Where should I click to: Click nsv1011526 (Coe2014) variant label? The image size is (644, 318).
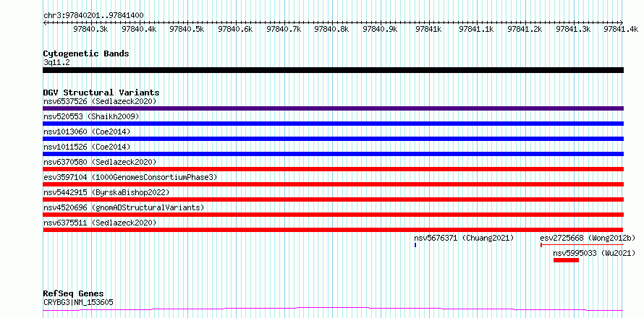87,147
